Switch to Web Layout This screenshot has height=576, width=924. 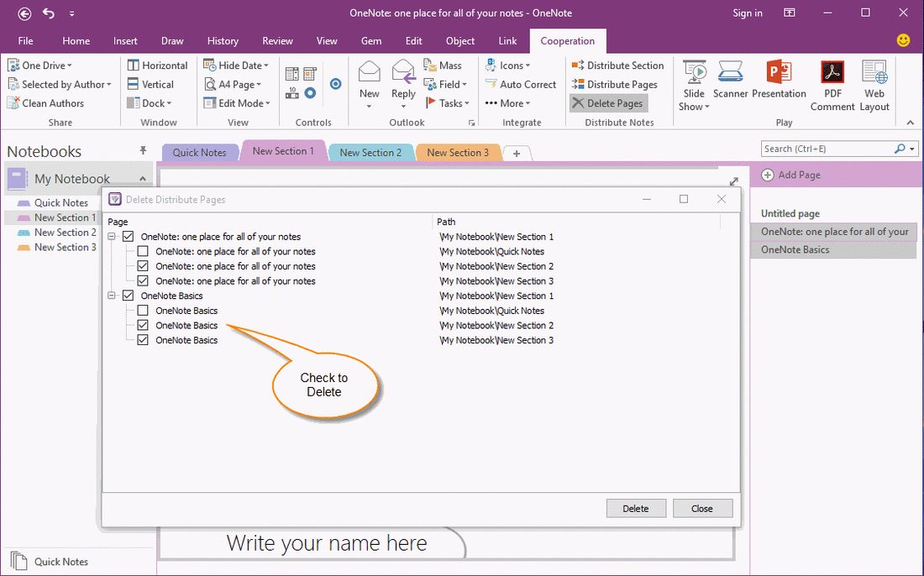[x=874, y=86]
